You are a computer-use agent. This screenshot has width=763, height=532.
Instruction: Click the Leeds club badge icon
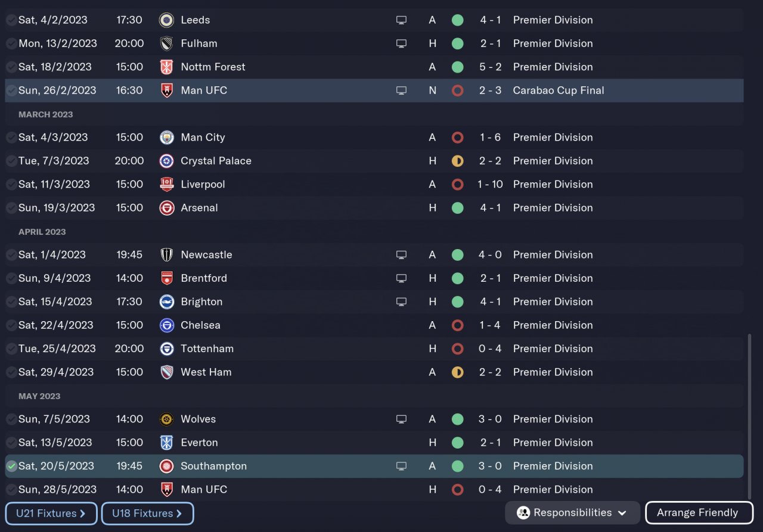point(166,20)
